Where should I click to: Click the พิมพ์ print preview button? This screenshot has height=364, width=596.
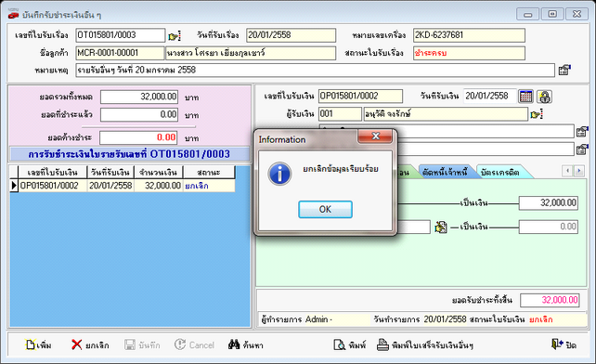349,345
